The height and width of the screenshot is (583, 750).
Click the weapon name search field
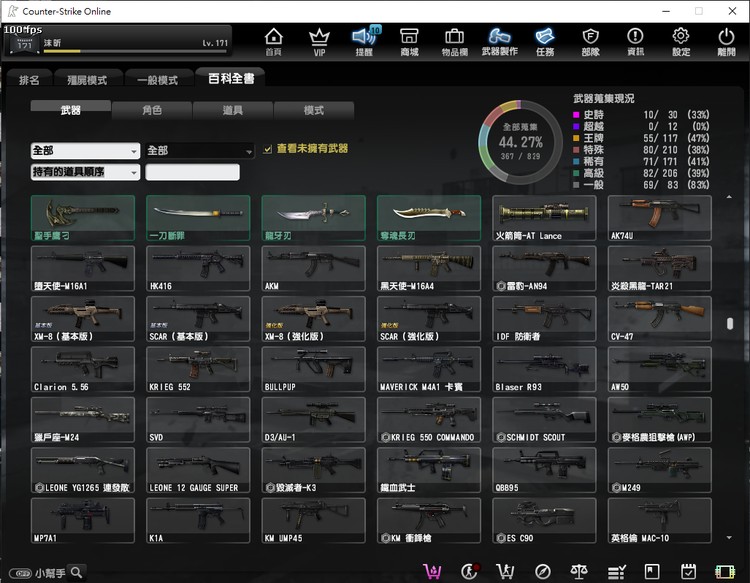click(x=192, y=172)
